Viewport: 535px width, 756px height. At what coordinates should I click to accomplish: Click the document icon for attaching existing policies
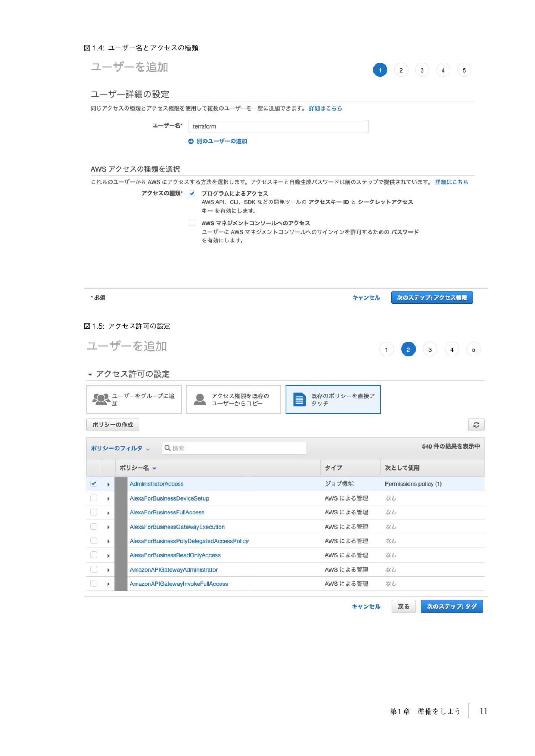[x=299, y=399]
